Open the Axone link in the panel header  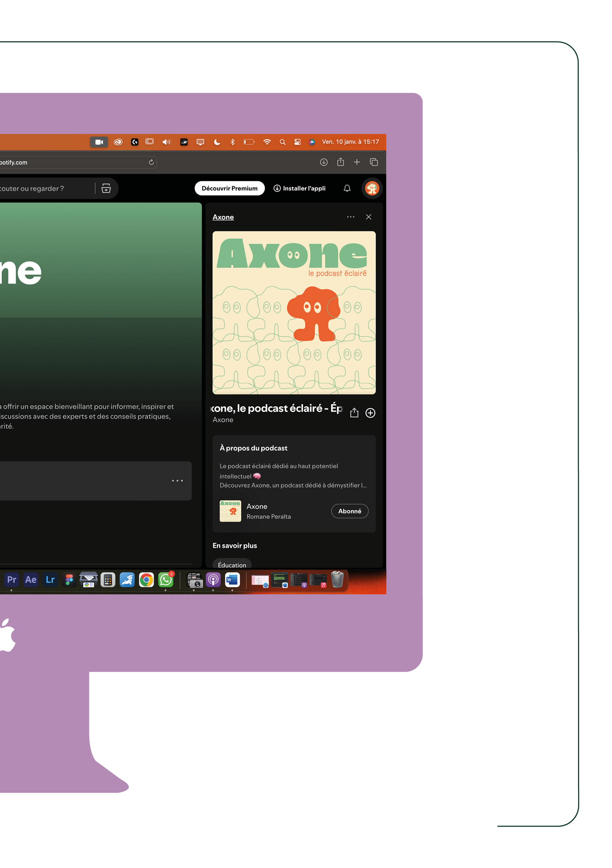pyautogui.click(x=223, y=217)
